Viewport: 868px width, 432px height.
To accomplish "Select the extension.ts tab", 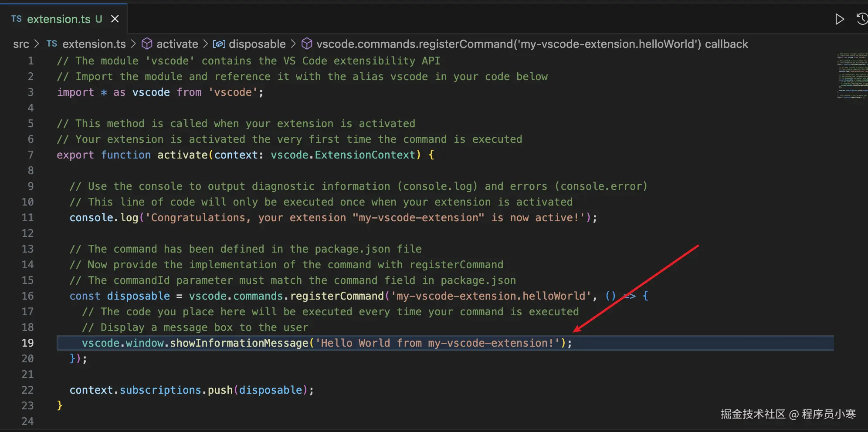I will click(x=58, y=19).
